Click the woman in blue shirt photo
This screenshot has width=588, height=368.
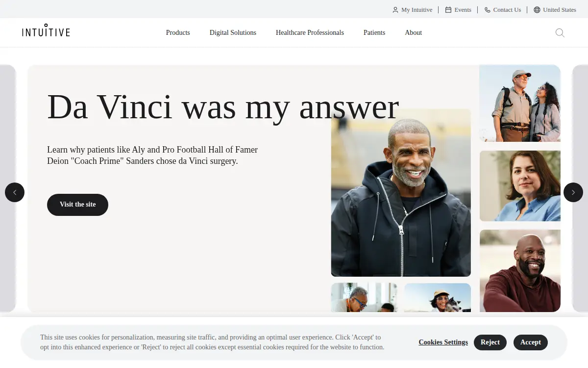point(520,186)
